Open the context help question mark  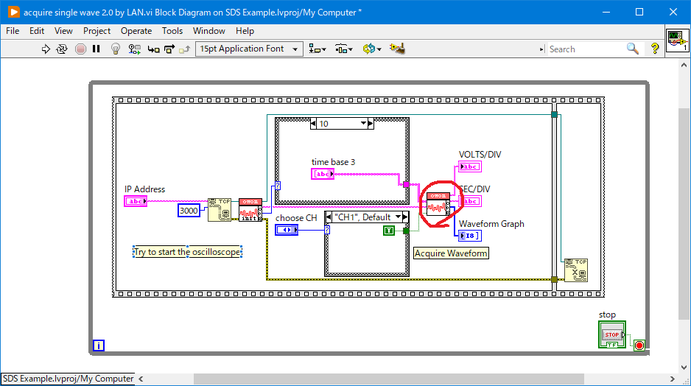coord(654,48)
